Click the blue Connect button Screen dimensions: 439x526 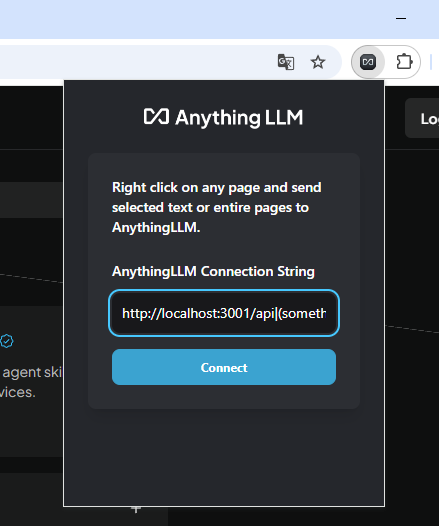[x=224, y=367]
